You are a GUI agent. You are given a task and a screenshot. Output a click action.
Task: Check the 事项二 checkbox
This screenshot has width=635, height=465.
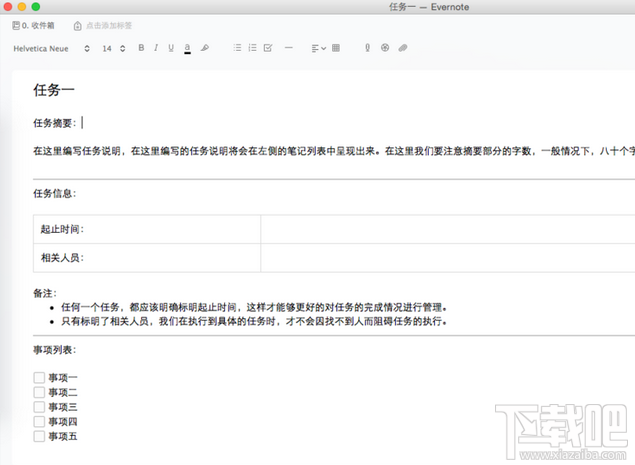point(39,392)
